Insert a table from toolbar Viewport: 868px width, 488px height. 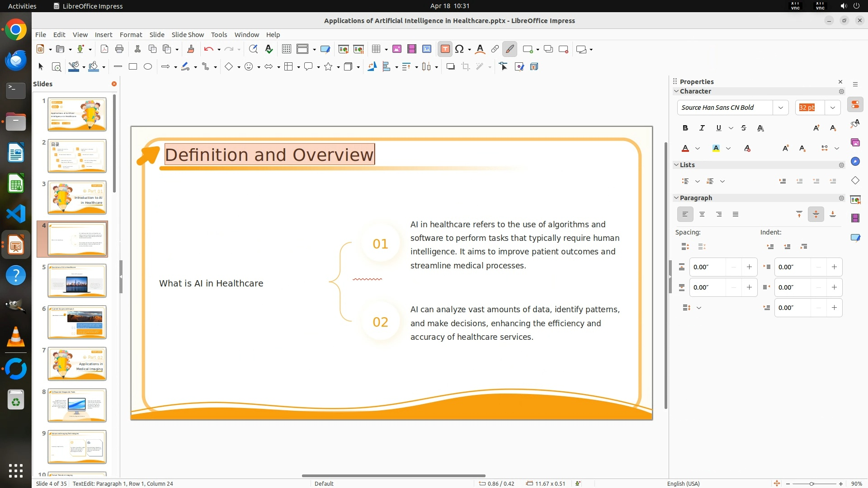click(x=376, y=49)
